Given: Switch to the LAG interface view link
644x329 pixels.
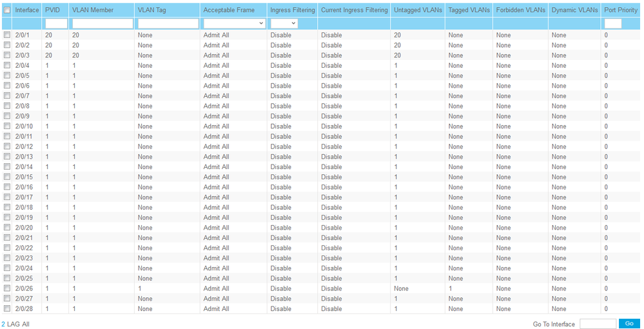Looking at the screenshot, I should point(13,324).
